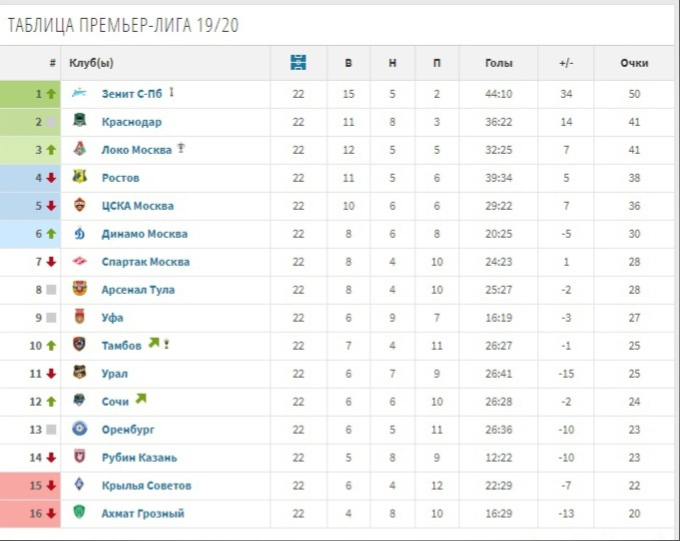Click the champion icon next to Зенит С-Пб

pos(171,92)
